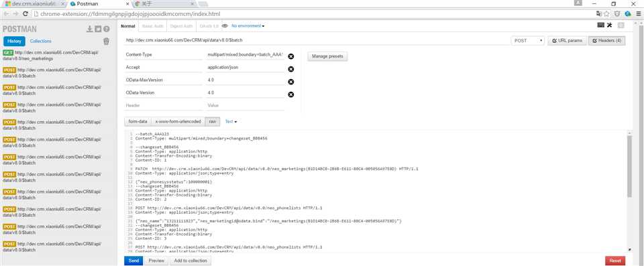Open Postman settings wrench icon
The height and width of the screenshot is (266, 644).
click(610, 25)
